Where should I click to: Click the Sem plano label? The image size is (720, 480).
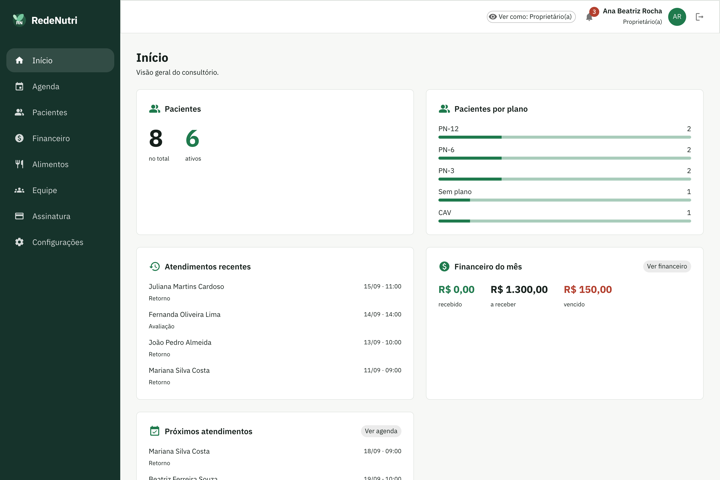[x=455, y=192]
